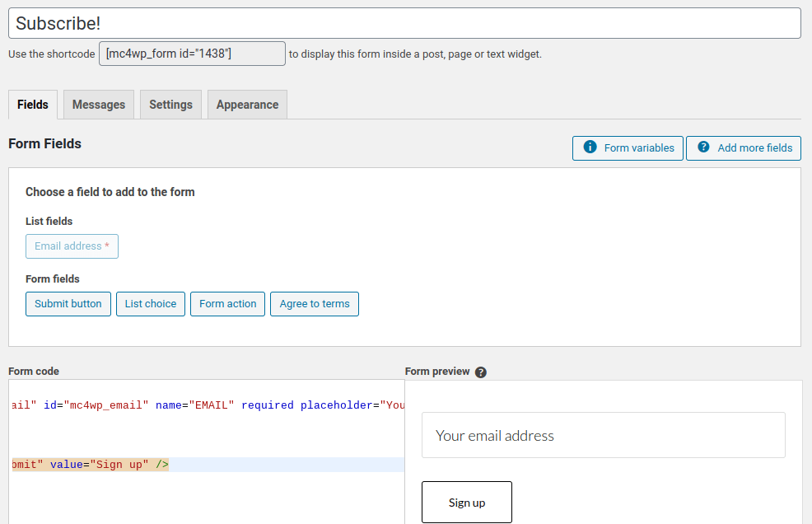Go to the Settings tab
812x524 pixels.
(170, 105)
